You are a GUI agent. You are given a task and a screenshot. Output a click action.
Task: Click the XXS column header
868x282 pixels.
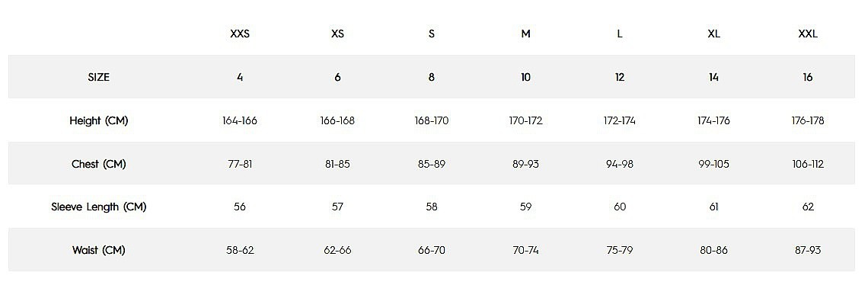click(240, 34)
